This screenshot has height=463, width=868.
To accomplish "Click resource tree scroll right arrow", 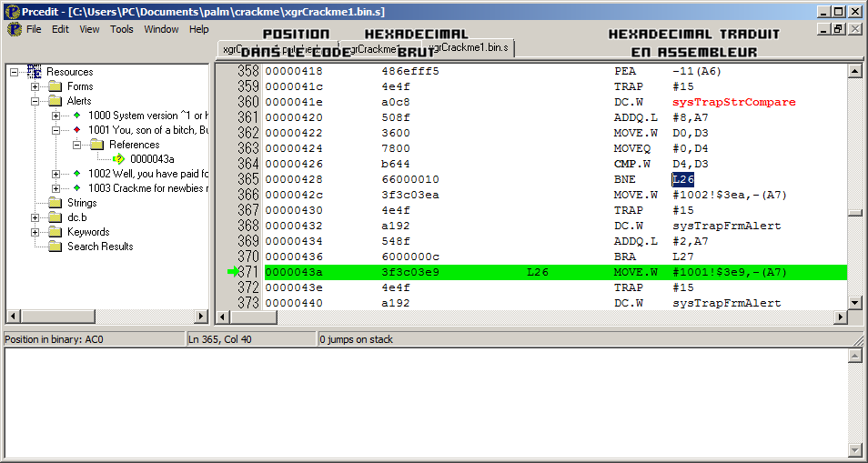I will click(201, 317).
